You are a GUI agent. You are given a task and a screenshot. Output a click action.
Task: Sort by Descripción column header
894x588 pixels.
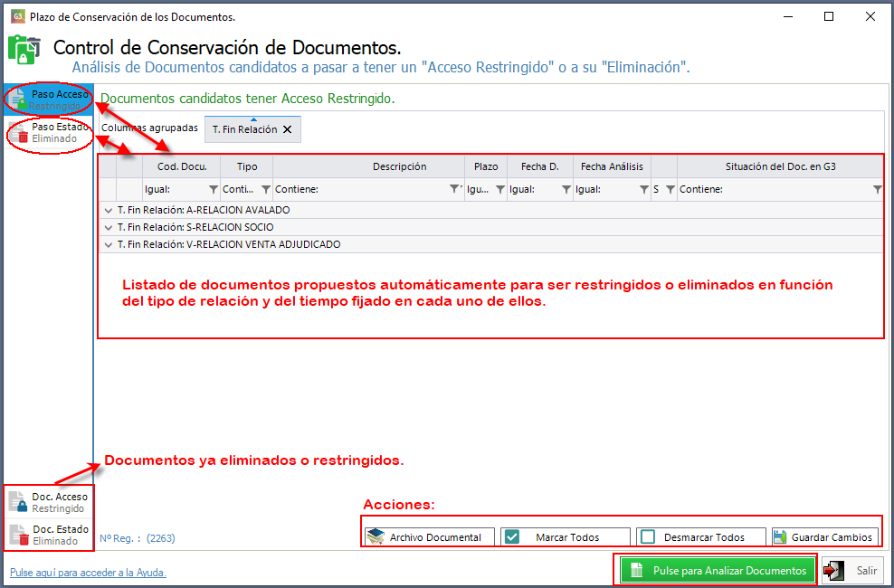tap(399, 166)
